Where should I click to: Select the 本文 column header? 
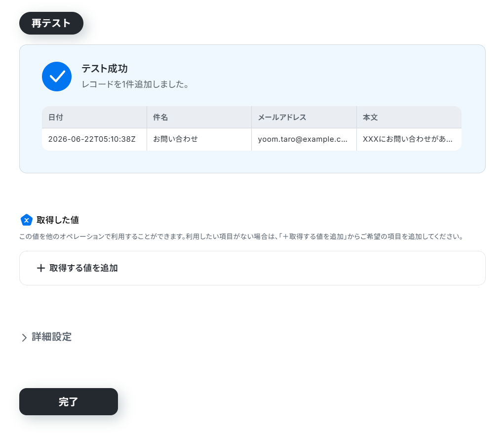tap(409, 118)
